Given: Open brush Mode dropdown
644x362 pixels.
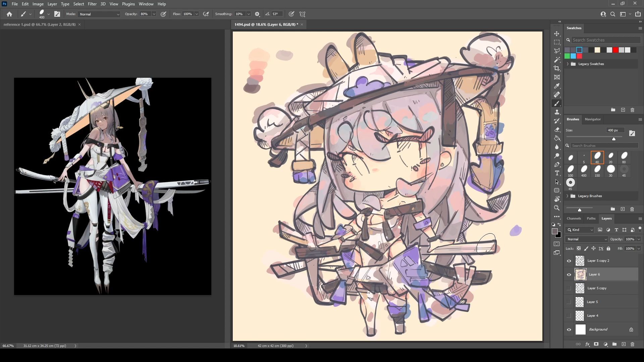Looking at the screenshot, I should tap(99, 14).
